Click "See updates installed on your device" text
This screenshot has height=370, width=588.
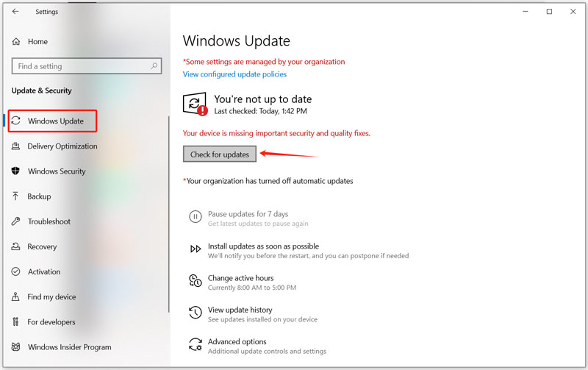[x=262, y=320]
